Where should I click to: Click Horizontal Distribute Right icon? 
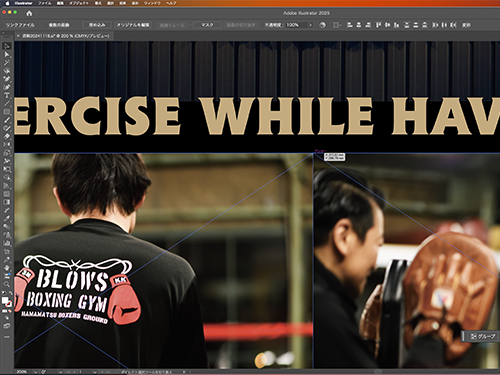pyautogui.click(x=453, y=25)
